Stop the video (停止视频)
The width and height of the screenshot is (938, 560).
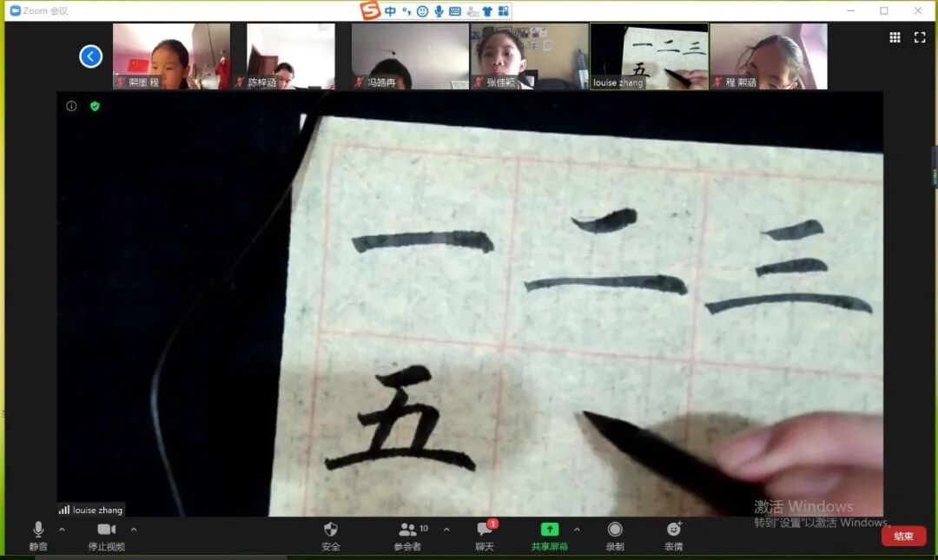click(x=107, y=536)
